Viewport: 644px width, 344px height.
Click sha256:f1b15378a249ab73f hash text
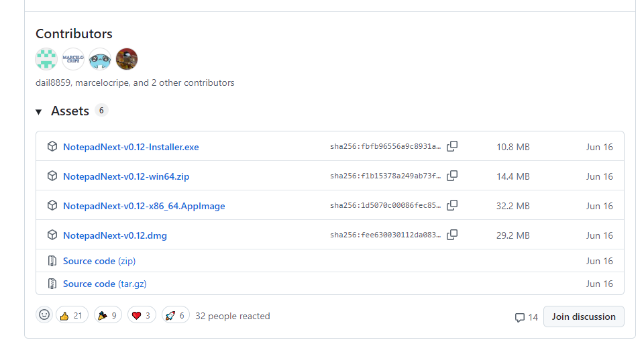click(x=385, y=176)
